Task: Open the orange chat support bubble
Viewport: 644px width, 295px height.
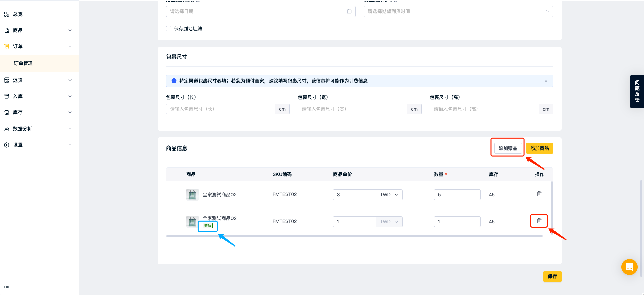Action: click(x=629, y=267)
